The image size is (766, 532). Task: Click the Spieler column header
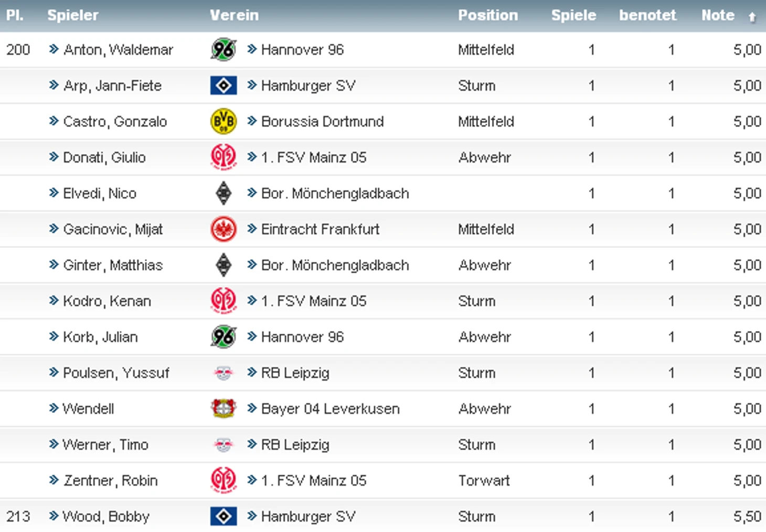tap(73, 15)
